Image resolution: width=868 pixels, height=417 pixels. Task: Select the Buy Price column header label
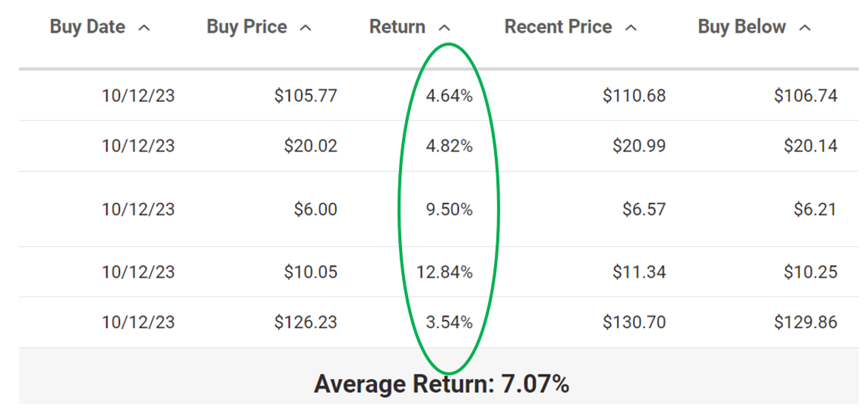pos(247,27)
